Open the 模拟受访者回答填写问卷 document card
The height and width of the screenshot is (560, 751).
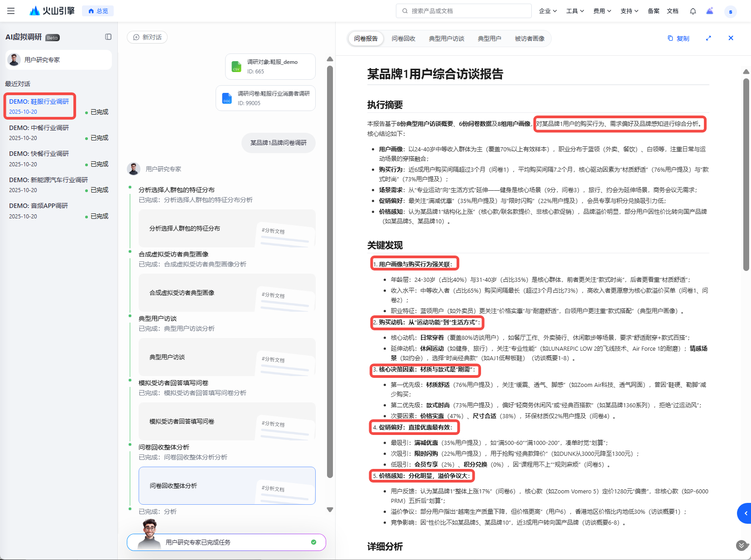[x=227, y=421]
